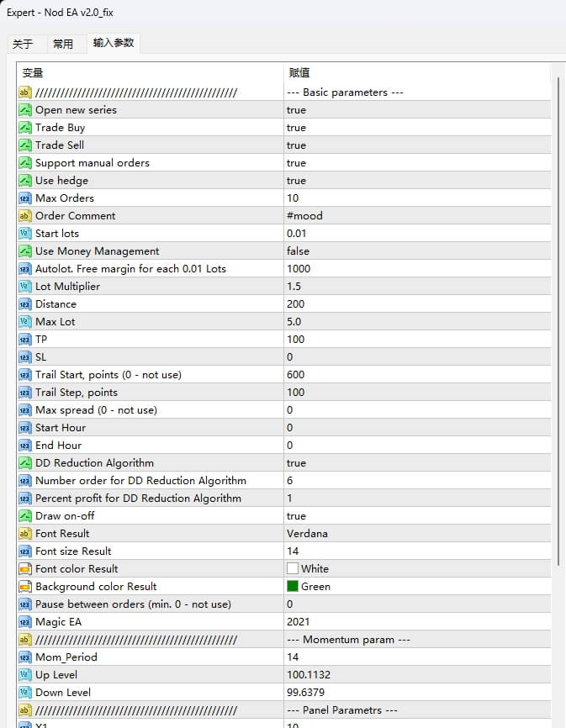Open the Draw on-off value dropdown
Image resolution: width=566 pixels, height=728 pixels.
click(296, 516)
